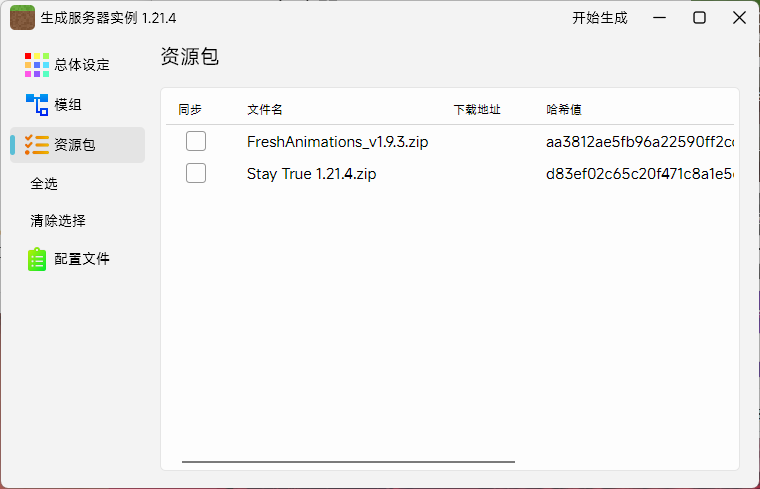Screen dimensions: 760x489
Task: Toggle sync checkbox for Stay True 1.21.4.zip
Action: pos(196,174)
